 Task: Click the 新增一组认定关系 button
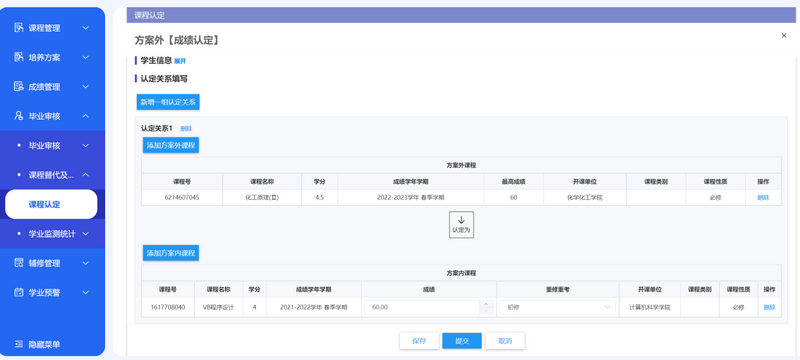coord(168,102)
